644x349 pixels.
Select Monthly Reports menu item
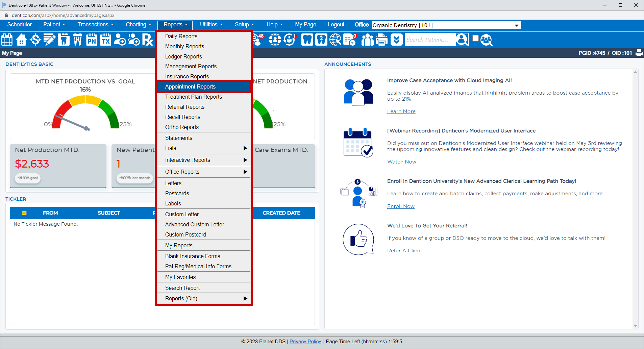pos(204,47)
